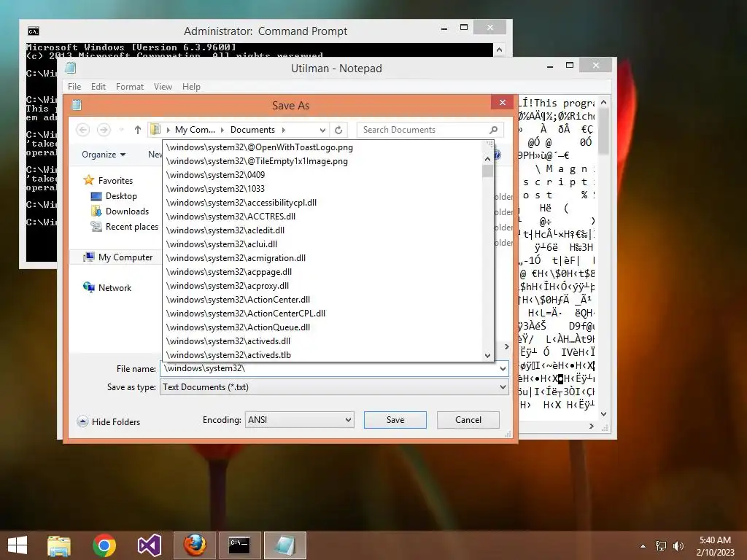The height and width of the screenshot is (560, 747).
Task: Expand the Documents breadcrumb arrow
Action: click(284, 130)
